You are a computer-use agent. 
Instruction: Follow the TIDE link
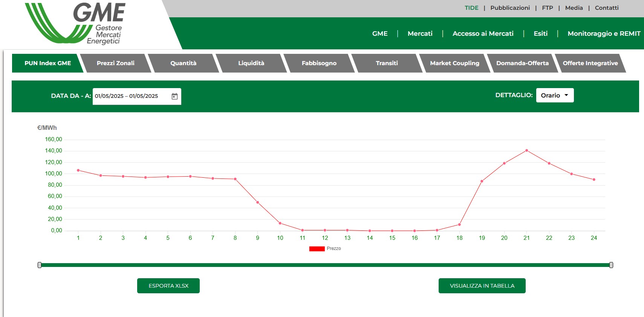coord(471,8)
